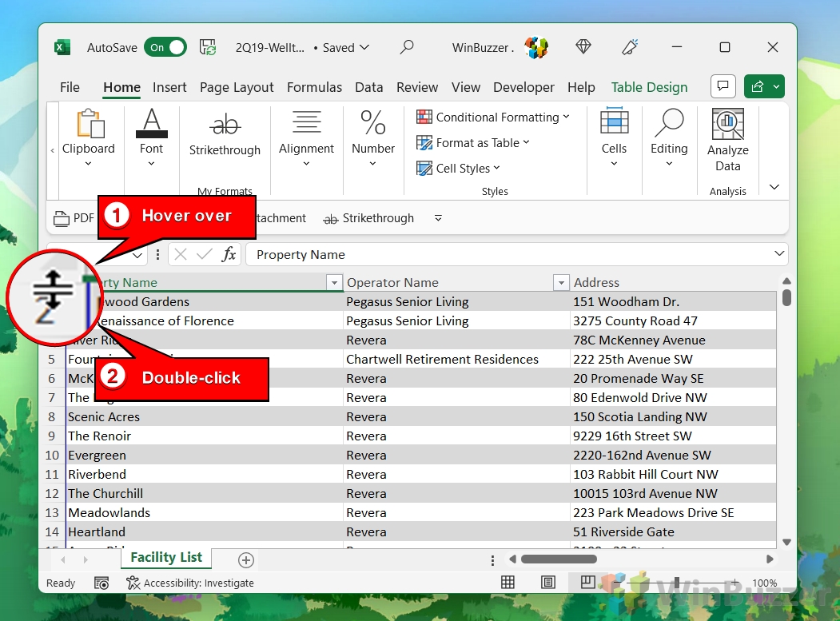The image size is (840, 621).
Task: Select the Facility List sheet tab
Action: click(x=166, y=558)
